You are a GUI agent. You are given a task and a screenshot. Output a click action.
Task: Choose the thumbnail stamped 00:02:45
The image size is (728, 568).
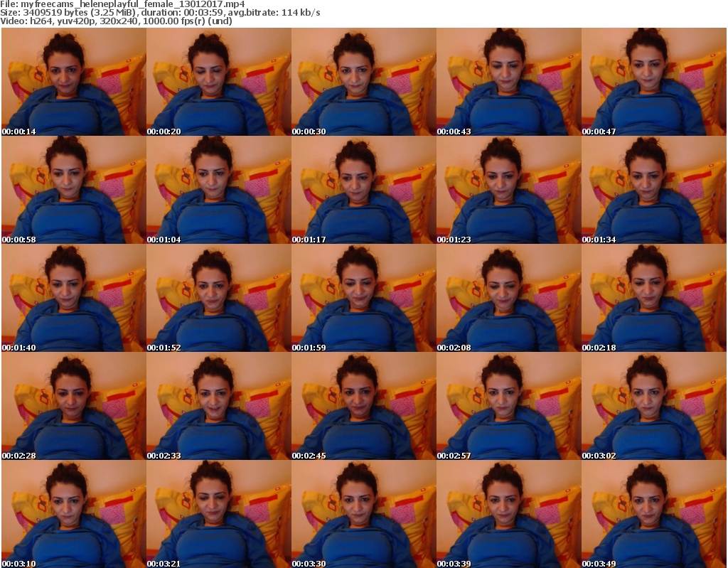(x=363, y=406)
